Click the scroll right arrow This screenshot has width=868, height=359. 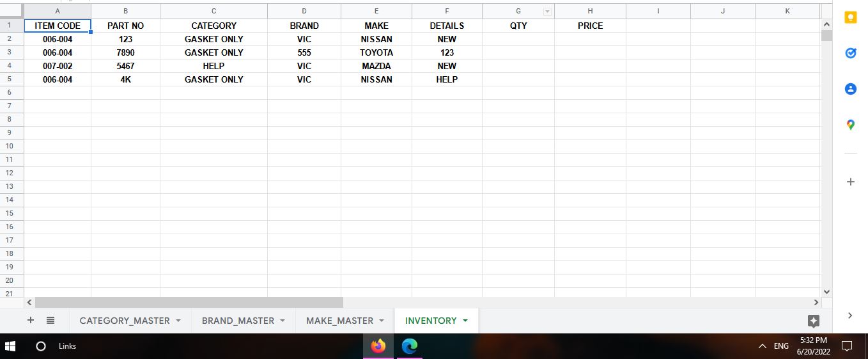pyautogui.click(x=816, y=302)
